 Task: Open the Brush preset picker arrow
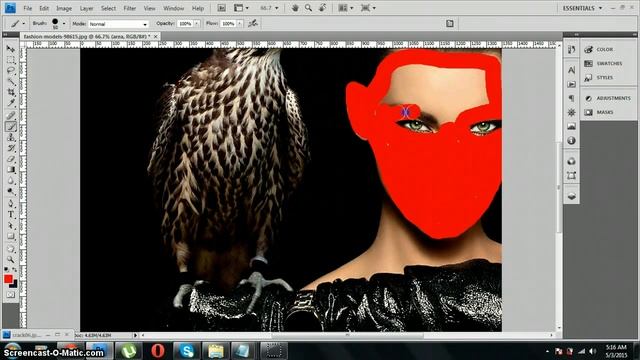pos(64,24)
